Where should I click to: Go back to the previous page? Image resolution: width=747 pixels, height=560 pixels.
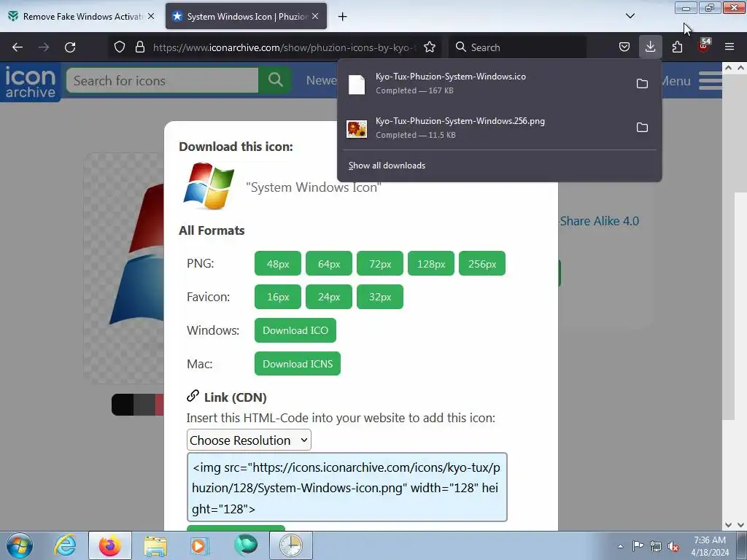[18, 47]
